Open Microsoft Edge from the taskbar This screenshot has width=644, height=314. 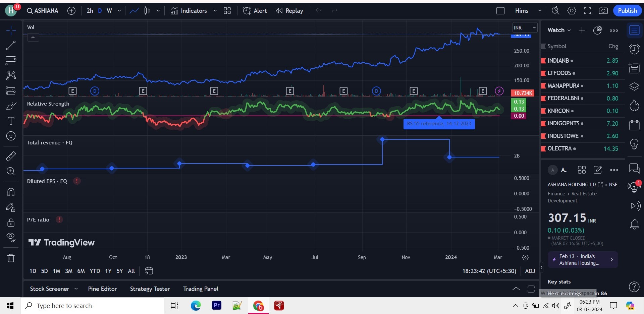(x=196, y=306)
